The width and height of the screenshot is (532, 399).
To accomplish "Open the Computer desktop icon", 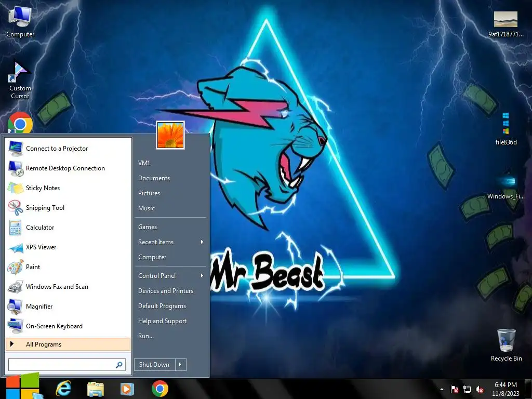I will coord(20,22).
